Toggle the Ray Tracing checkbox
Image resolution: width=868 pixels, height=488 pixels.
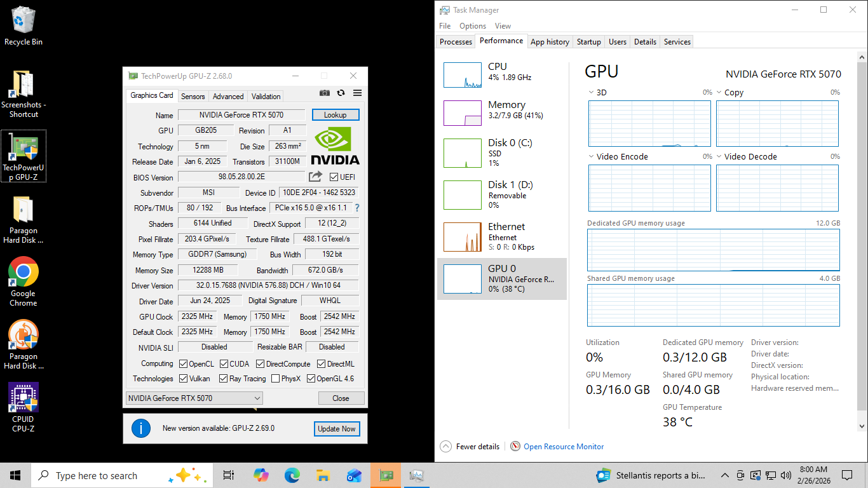pyautogui.click(x=223, y=379)
